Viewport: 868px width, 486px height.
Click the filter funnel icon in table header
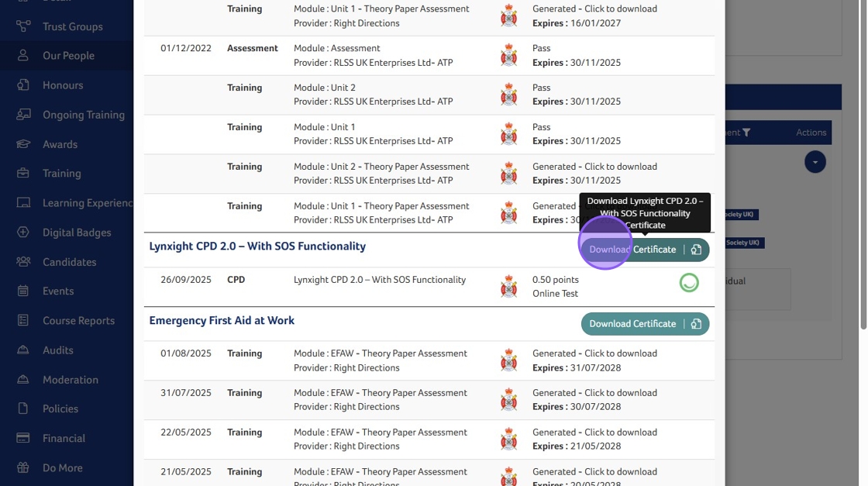(x=746, y=133)
